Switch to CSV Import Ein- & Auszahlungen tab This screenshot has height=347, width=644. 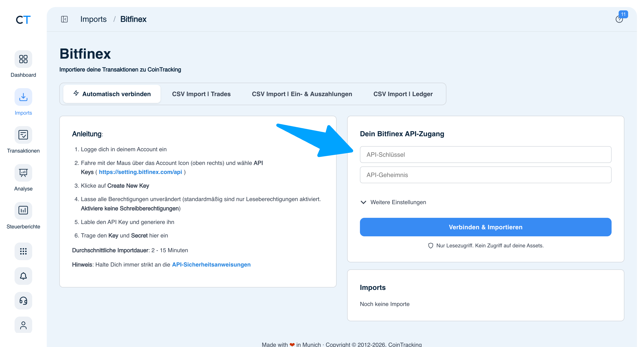302,94
